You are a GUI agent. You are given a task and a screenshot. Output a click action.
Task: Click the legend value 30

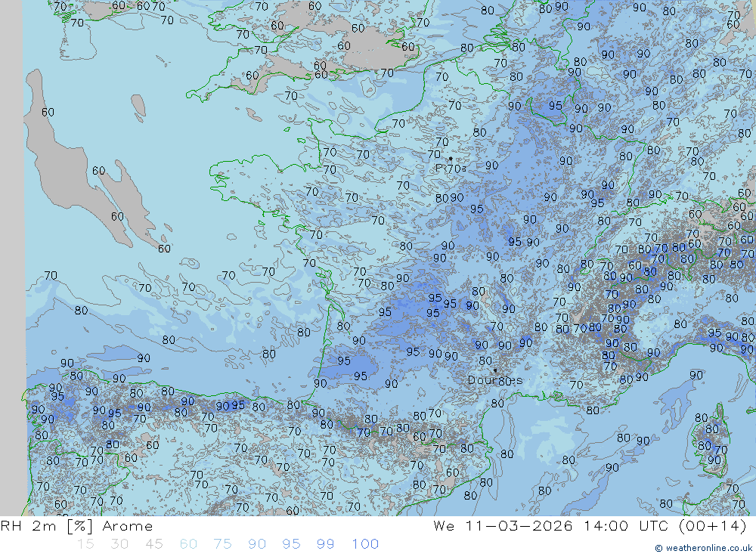coord(119,544)
